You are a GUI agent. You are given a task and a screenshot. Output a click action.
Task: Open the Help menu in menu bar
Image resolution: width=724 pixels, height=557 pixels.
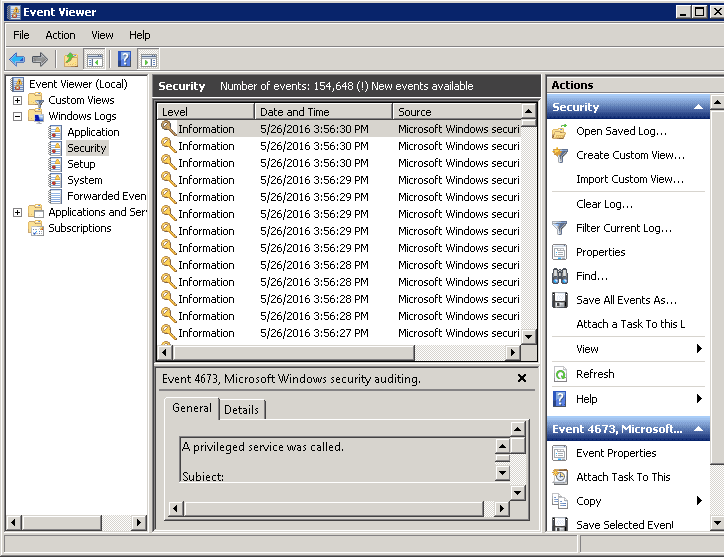tap(139, 35)
